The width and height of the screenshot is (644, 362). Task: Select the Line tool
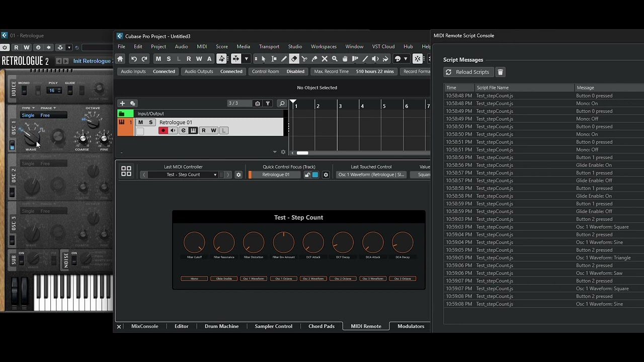pos(365,59)
